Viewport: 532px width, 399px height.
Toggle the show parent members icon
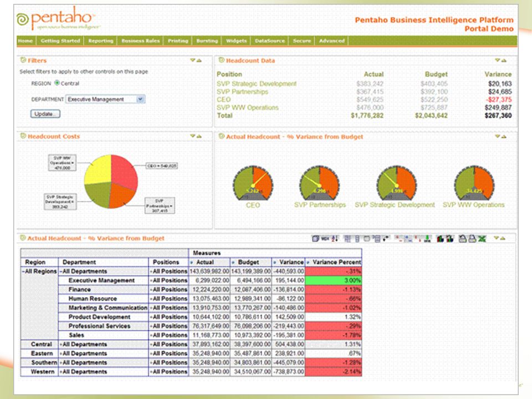click(x=347, y=239)
